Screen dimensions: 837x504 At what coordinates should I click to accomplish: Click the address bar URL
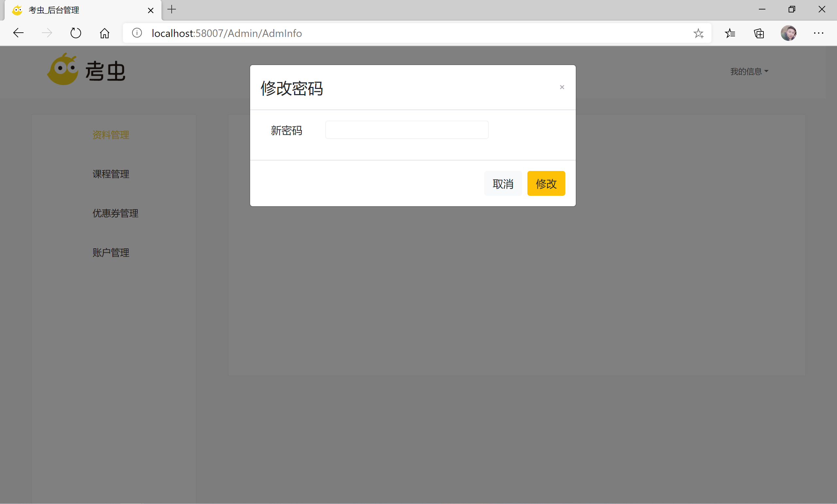pyautogui.click(x=227, y=33)
